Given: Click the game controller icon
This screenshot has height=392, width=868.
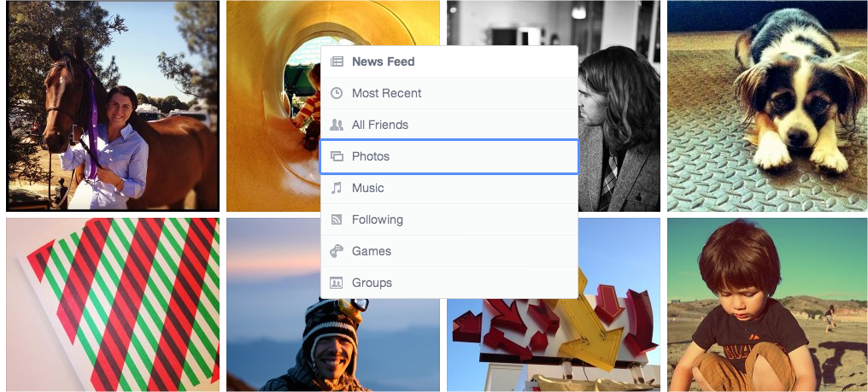Looking at the screenshot, I should (337, 251).
